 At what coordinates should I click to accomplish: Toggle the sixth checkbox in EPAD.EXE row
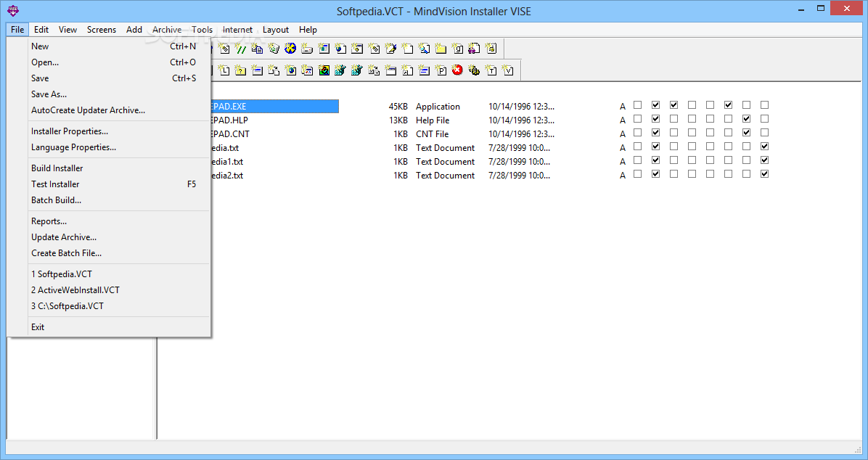[x=729, y=104]
